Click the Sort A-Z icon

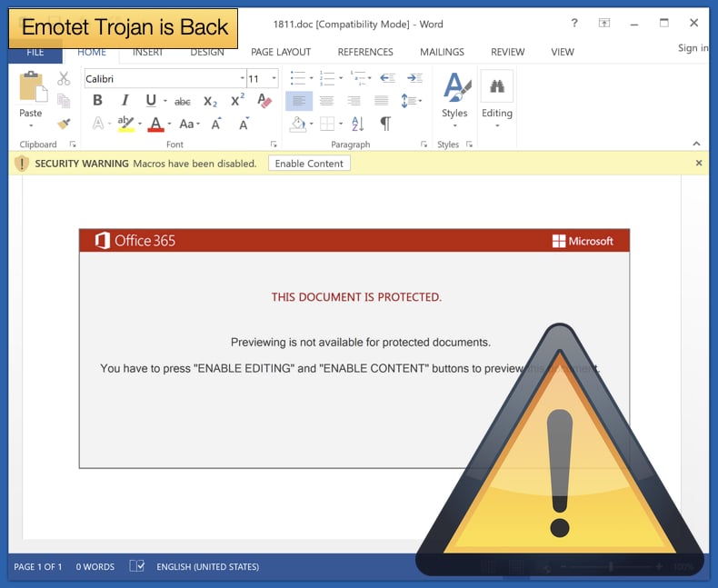tap(357, 124)
